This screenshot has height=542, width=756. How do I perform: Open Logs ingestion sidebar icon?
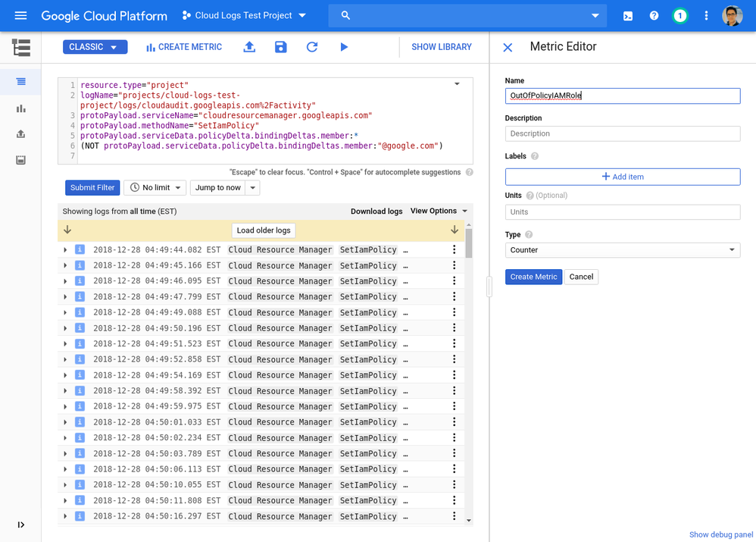click(x=20, y=160)
